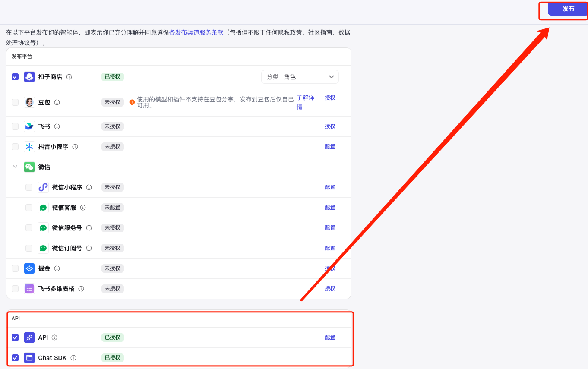Click the orange warning icon in 豆包 row
Image resolution: width=588 pixels, height=369 pixels.
132,102
